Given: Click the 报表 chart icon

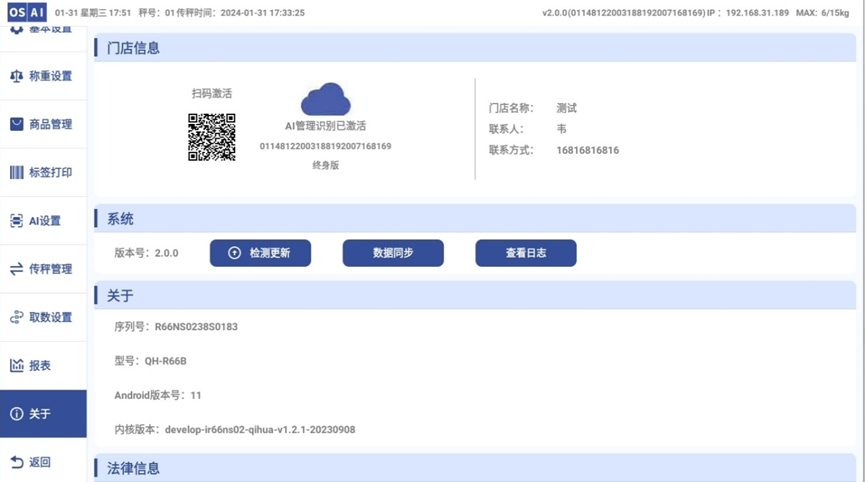Looking at the screenshot, I should 16,366.
